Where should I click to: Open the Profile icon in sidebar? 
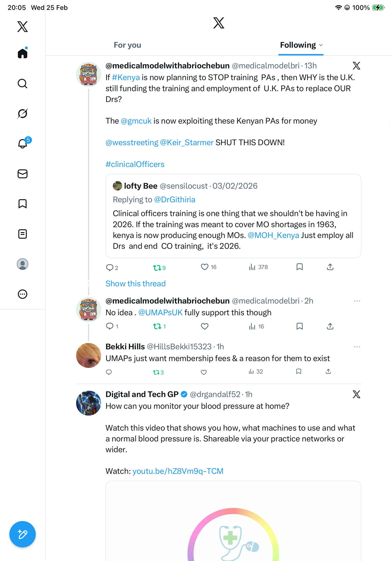[23, 264]
